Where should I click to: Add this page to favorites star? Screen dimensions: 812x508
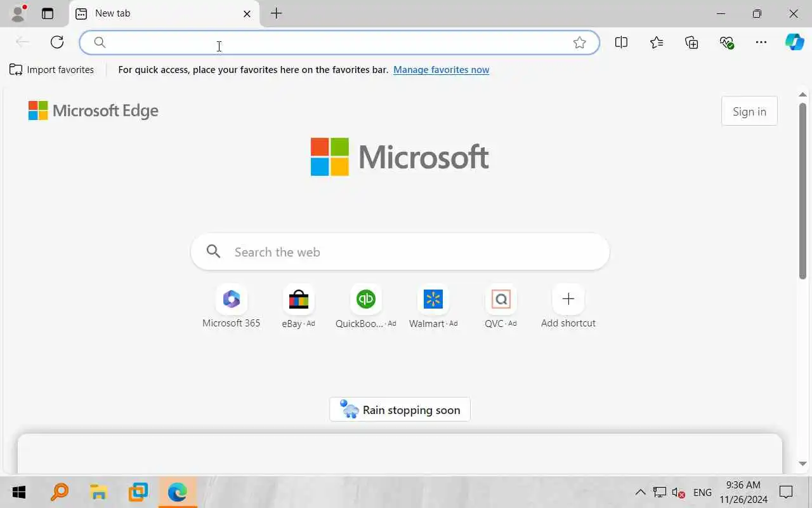(x=580, y=43)
